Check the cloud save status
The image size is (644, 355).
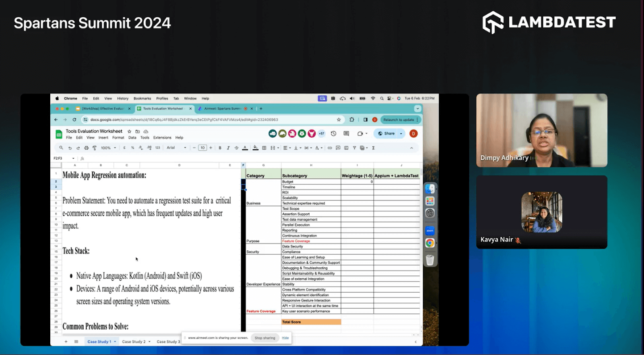[x=146, y=131]
